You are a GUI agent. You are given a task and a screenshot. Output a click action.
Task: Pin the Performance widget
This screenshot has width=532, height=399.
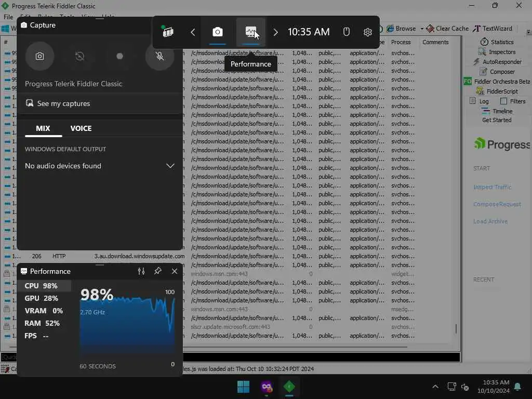[x=158, y=271]
